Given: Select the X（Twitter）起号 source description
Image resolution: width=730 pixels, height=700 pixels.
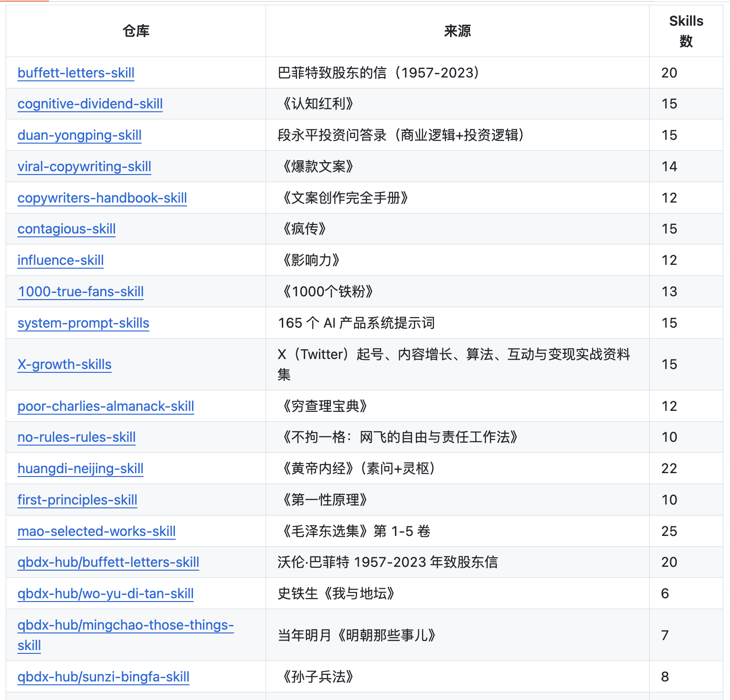Looking at the screenshot, I should [x=454, y=364].
